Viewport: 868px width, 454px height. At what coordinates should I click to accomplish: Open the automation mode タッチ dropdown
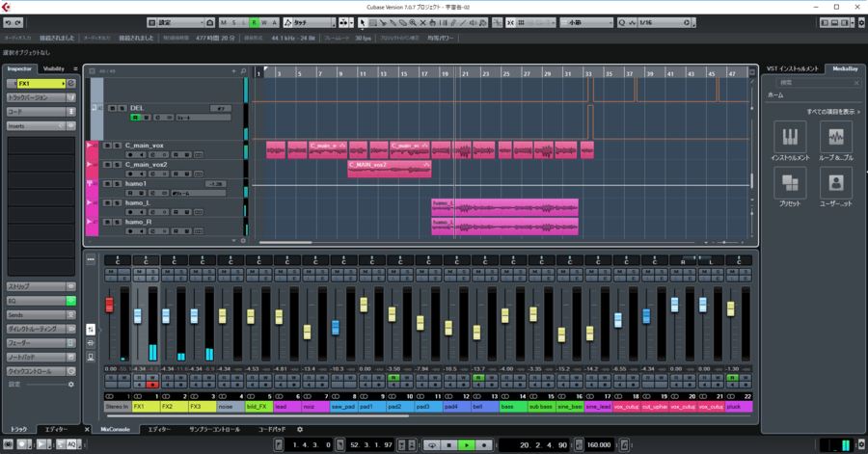310,23
